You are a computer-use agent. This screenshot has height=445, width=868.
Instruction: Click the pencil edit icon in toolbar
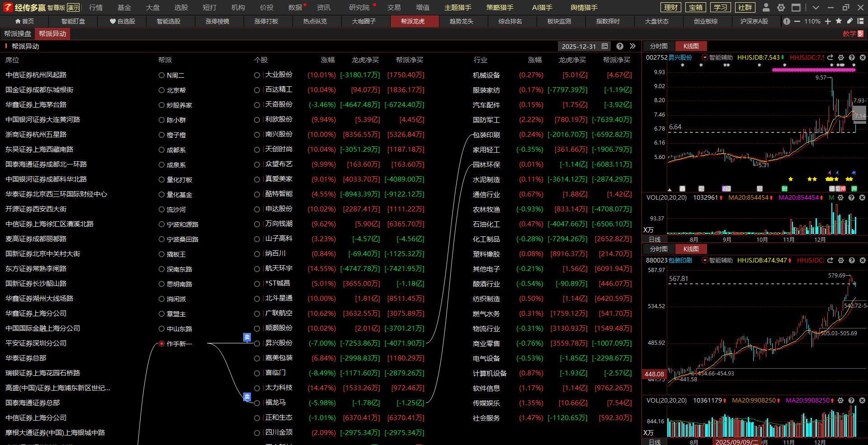tap(850, 21)
